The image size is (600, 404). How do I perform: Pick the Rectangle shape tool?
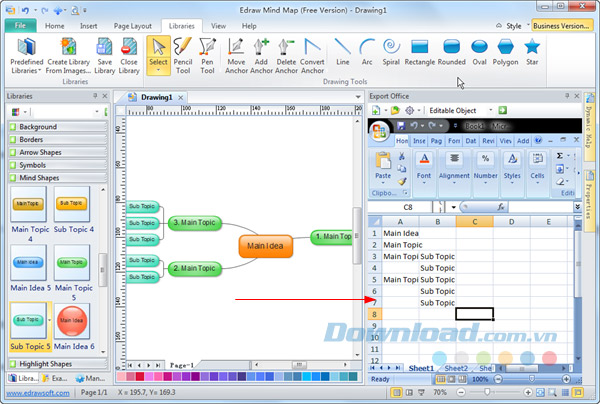click(420, 52)
